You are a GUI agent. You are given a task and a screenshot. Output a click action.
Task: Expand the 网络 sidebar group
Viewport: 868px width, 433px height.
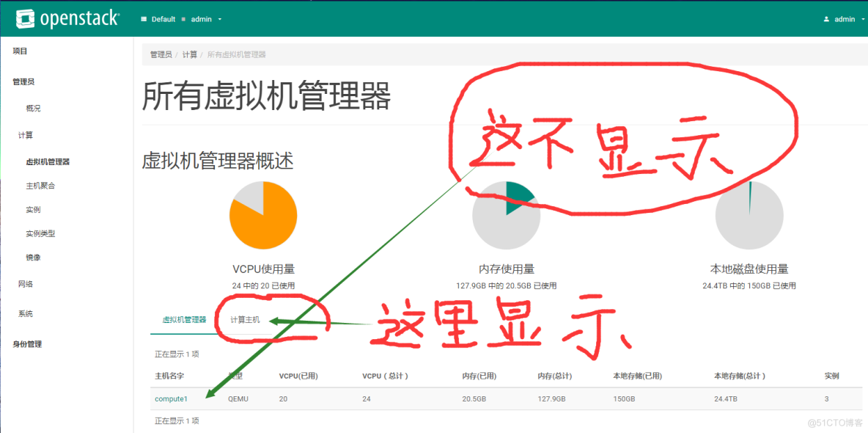click(26, 284)
